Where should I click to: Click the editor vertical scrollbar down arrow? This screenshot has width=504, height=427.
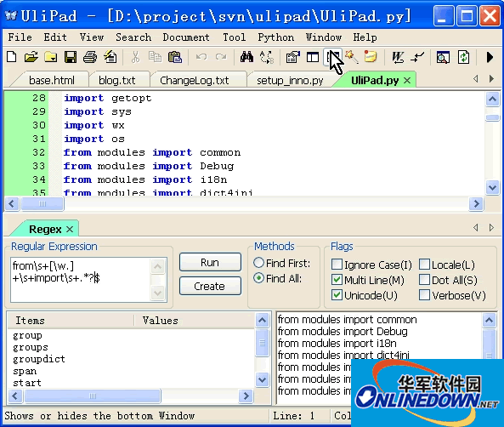(492, 187)
